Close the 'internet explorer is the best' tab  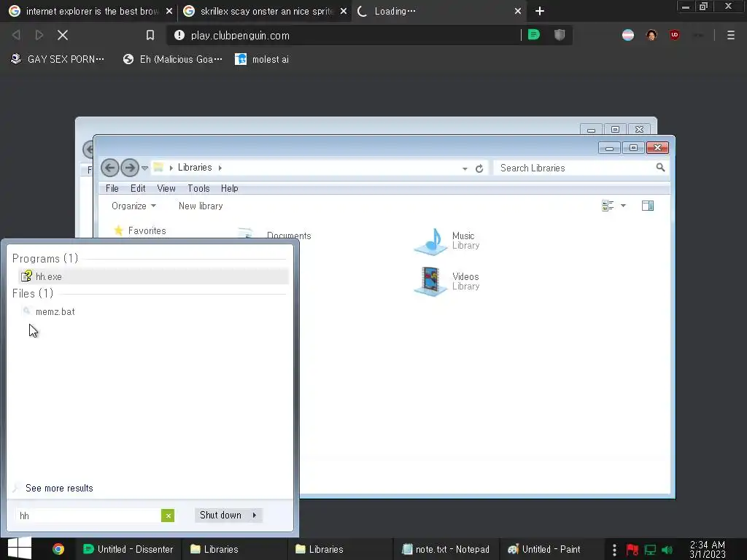(x=169, y=11)
